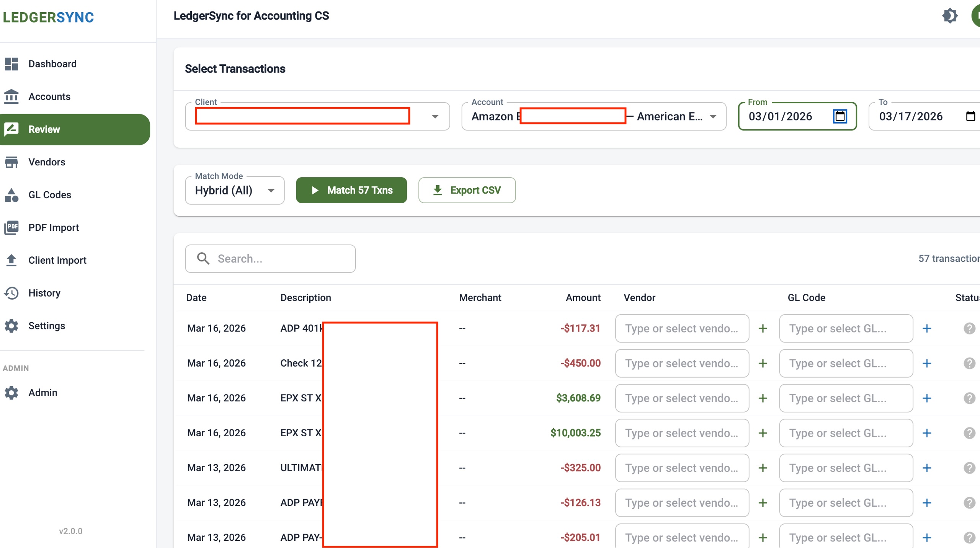Image resolution: width=980 pixels, height=548 pixels.
Task: Go to GL Codes page in sidebar
Action: (x=50, y=195)
